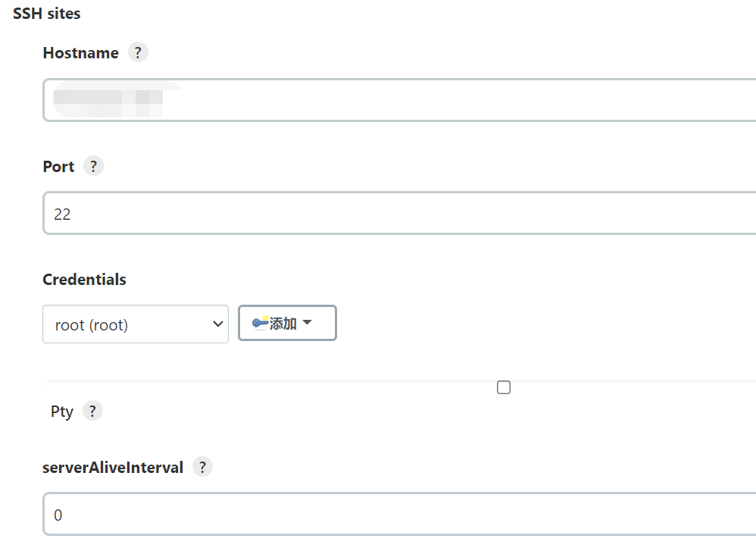756x548 pixels.
Task: Click the Hostname label
Action: tap(80, 52)
